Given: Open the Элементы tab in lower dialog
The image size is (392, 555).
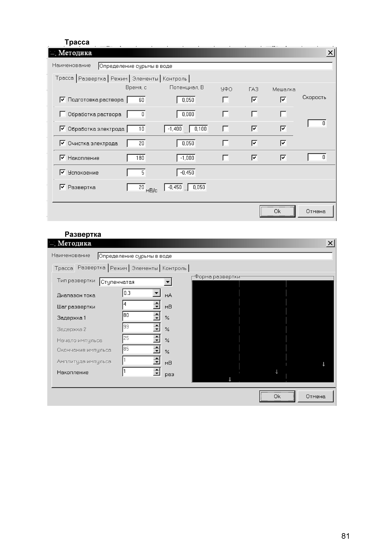Looking at the screenshot, I should 145,268.
